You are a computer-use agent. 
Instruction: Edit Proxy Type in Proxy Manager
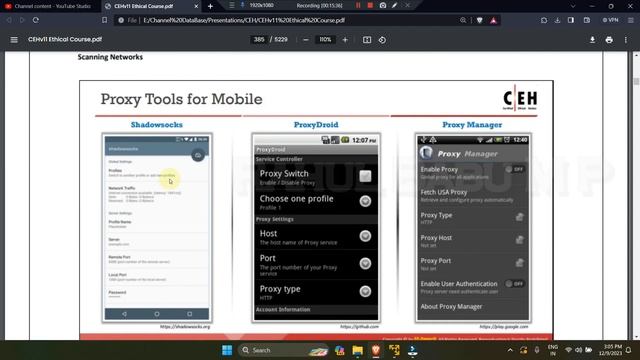(x=519, y=217)
